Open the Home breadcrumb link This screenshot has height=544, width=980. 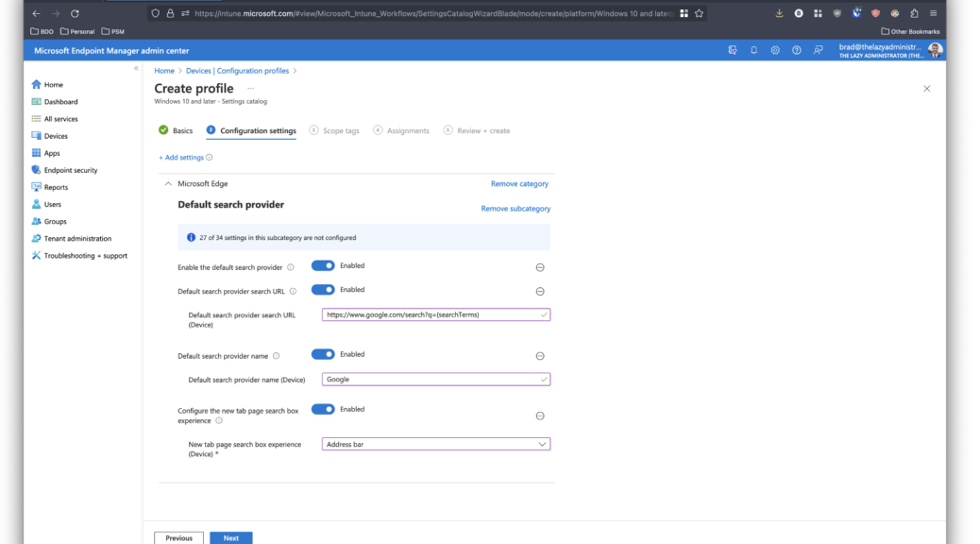[x=164, y=71]
